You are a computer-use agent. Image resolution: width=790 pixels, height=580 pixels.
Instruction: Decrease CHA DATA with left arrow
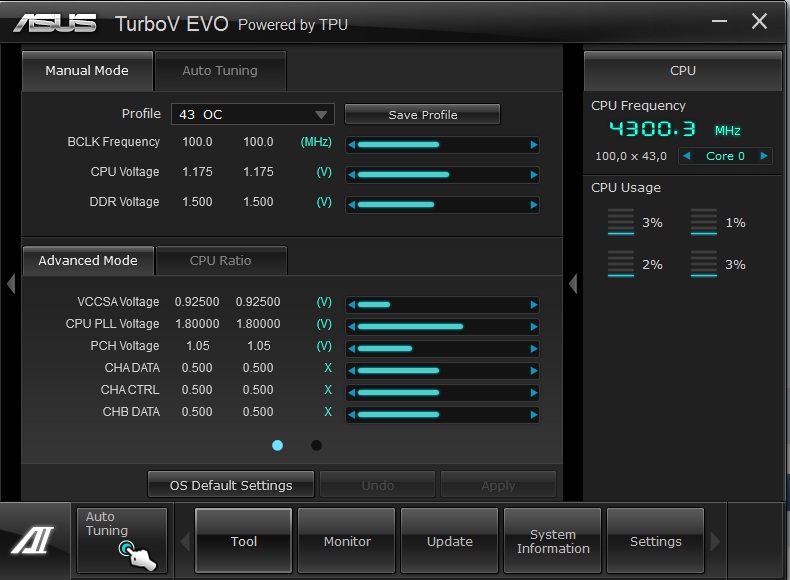click(x=352, y=371)
